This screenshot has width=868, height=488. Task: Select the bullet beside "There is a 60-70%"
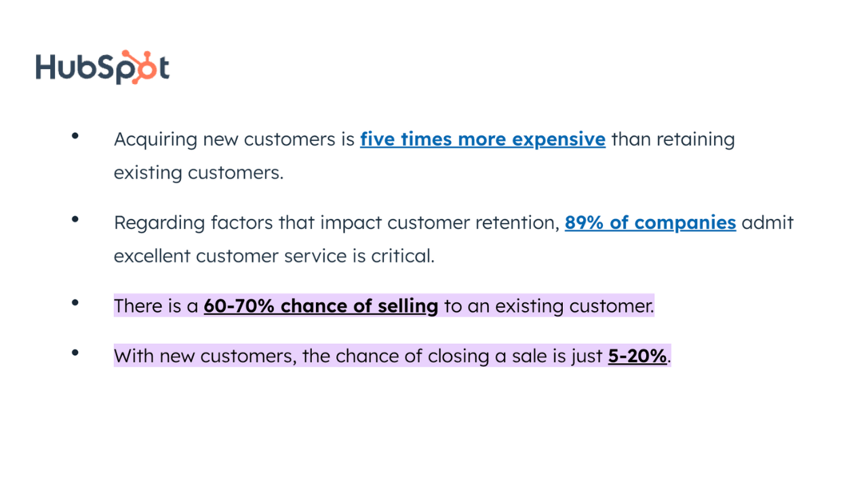pyautogui.click(x=75, y=303)
